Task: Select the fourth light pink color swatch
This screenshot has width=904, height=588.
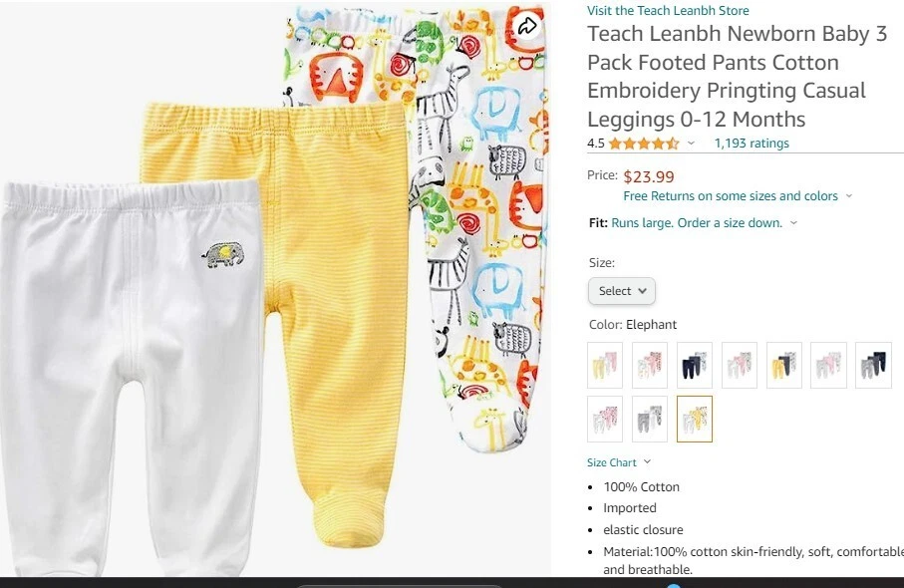Action: [x=740, y=365]
